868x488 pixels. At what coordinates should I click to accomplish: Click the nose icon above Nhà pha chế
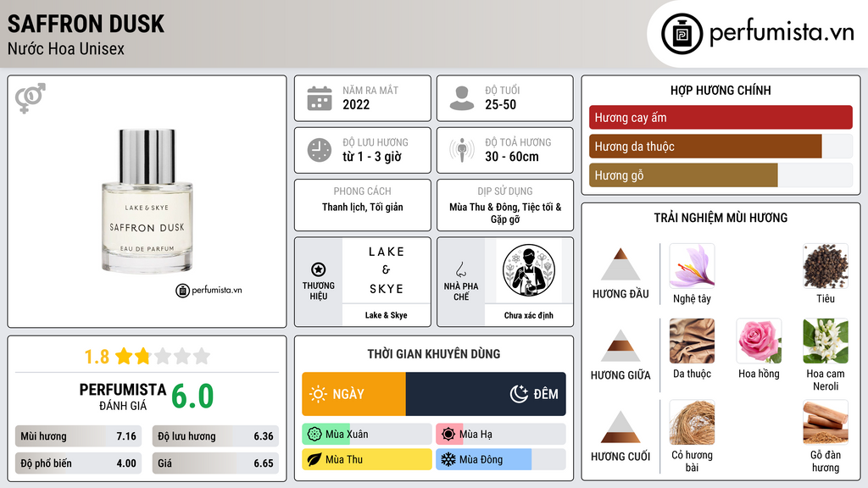point(460,269)
